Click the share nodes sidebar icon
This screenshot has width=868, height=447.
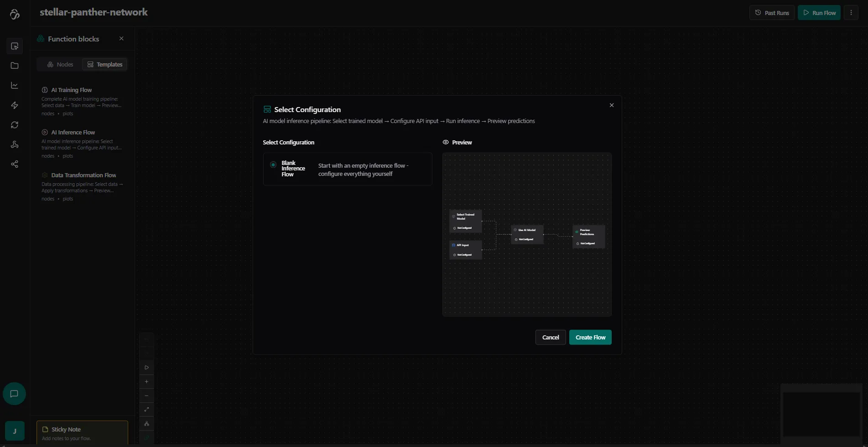tap(15, 164)
